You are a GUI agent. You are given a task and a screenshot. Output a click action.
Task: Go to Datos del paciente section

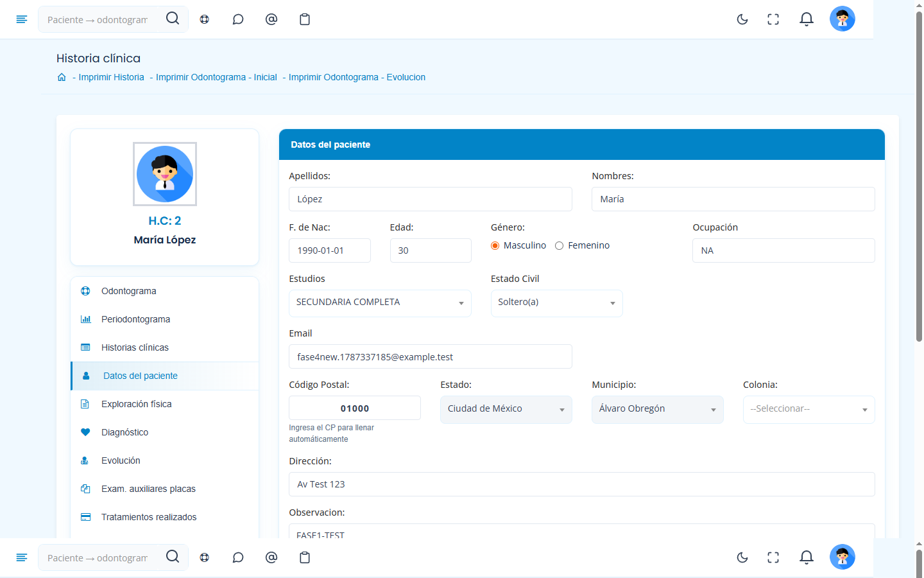165,376
